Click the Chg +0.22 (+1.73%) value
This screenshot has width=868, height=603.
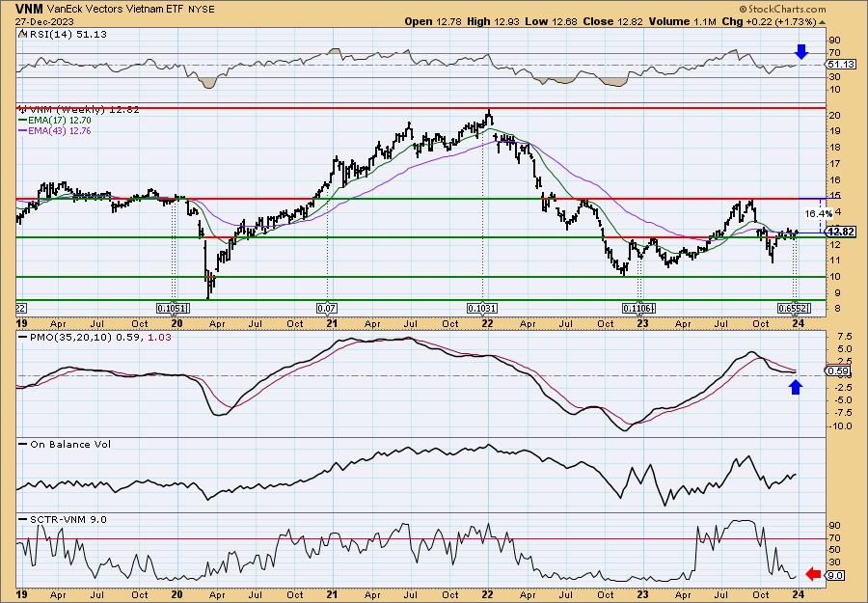point(769,21)
